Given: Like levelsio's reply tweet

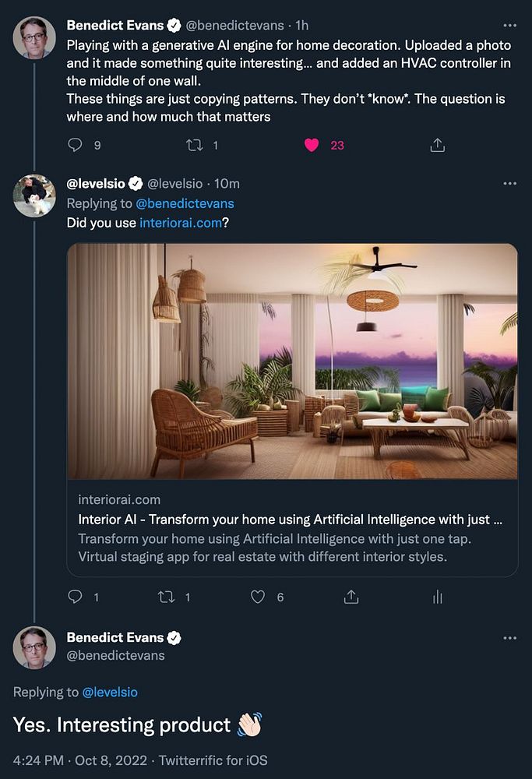Looking at the screenshot, I should click(x=258, y=597).
